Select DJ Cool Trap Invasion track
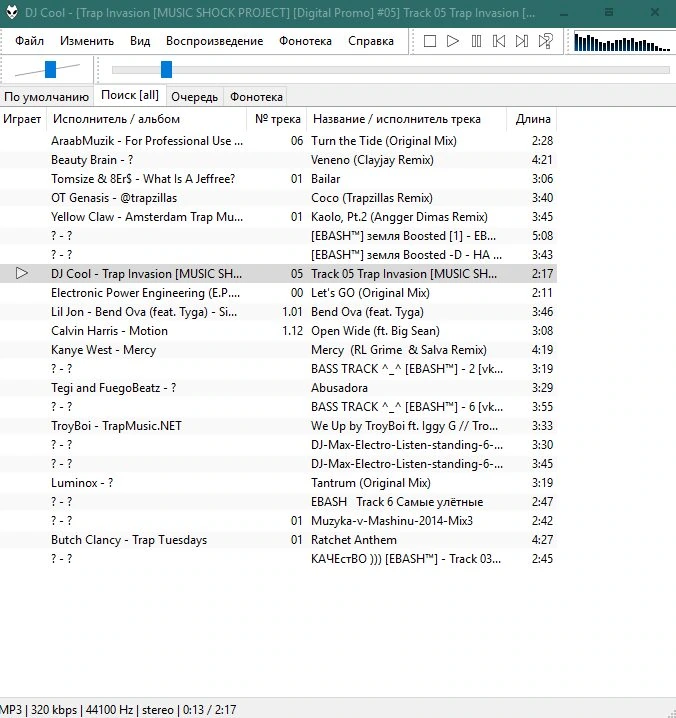This screenshot has width=676, height=718. pyautogui.click(x=278, y=274)
